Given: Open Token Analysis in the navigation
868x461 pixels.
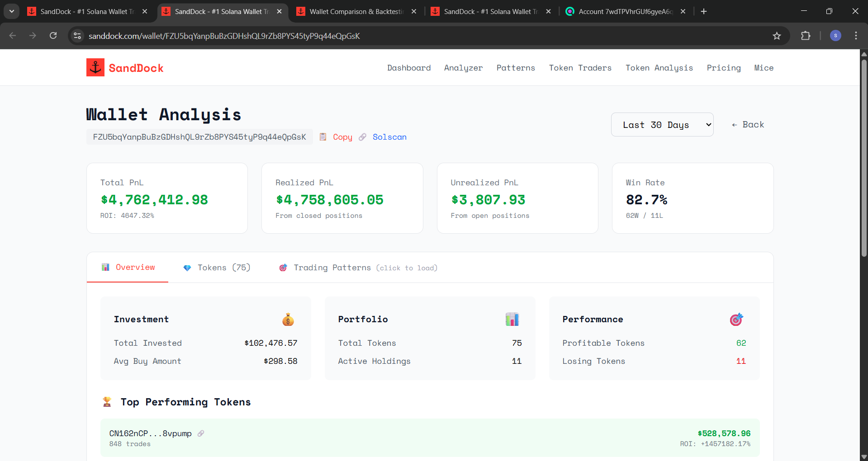Looking at the screenshot, I should [x=659, y=68].
